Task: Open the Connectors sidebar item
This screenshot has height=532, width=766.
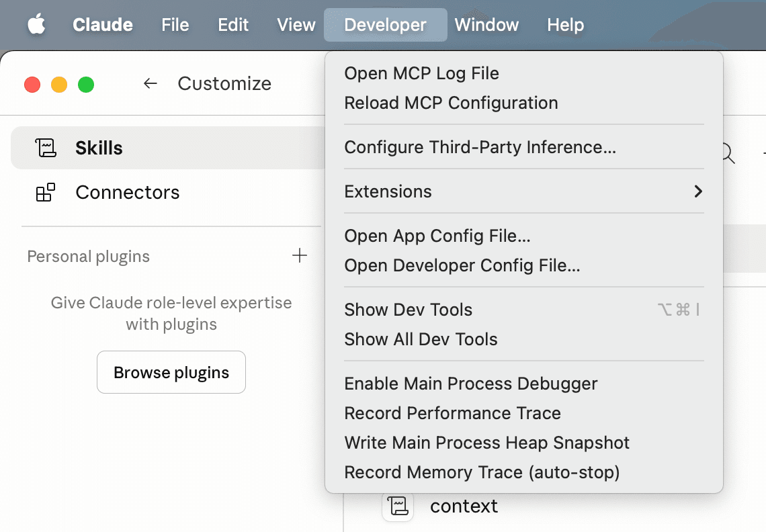Action: [x=168, y=192]
